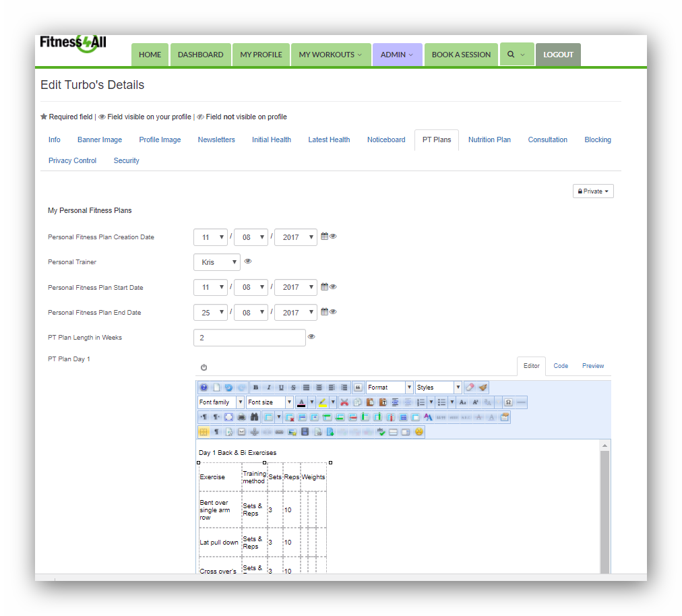Toggle visibility eye for Plan Creation Date
Image resolution: width=682 pixels, height=616 pixels.
point(333,236)
